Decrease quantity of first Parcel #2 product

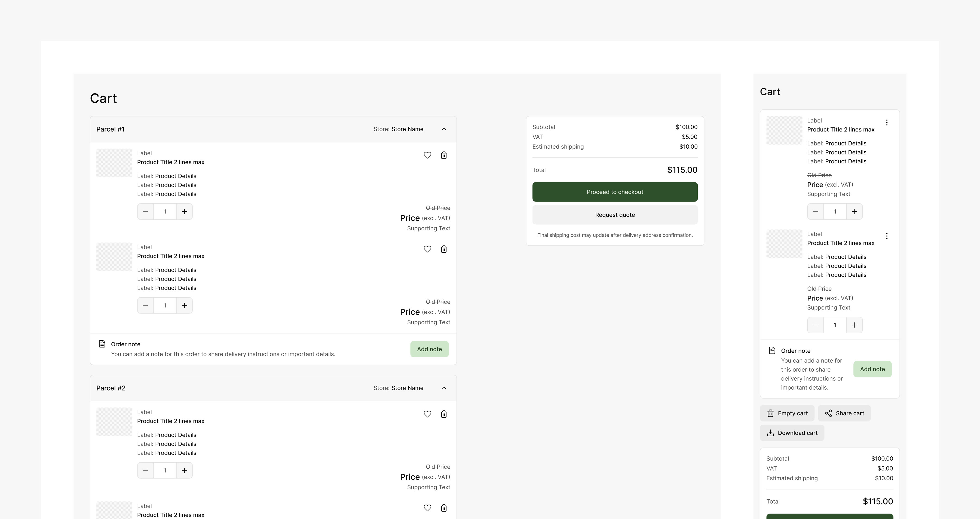(145, 470)
